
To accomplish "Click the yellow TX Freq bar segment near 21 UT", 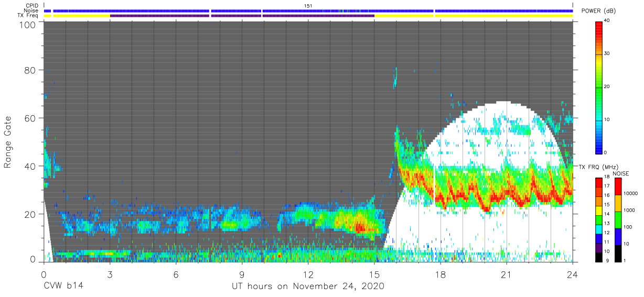I will coord(504,16).
